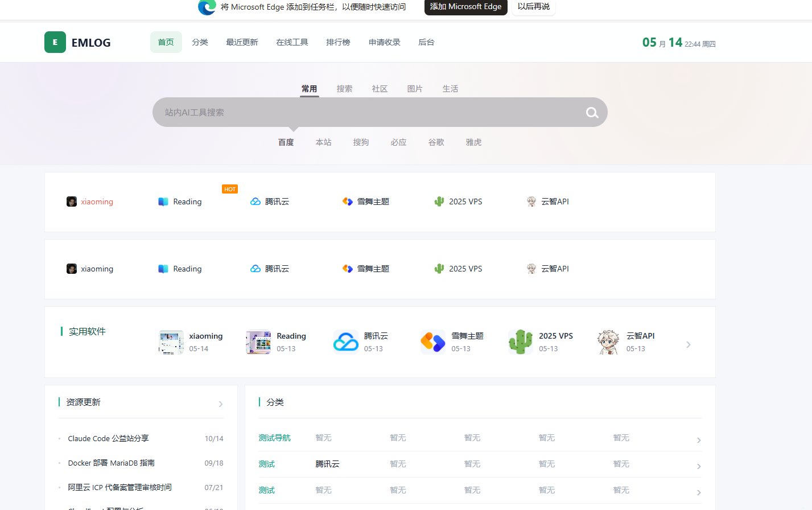Select the 常用 search tab
This screenshot has width=812, height=510.
[310, 89]
